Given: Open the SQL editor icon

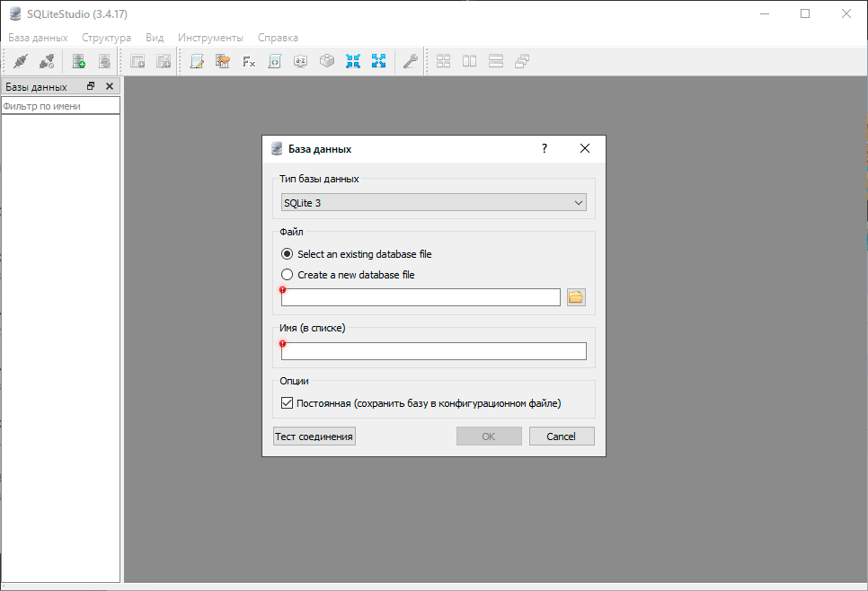Looking at the screenshot, I should point(197,61).
